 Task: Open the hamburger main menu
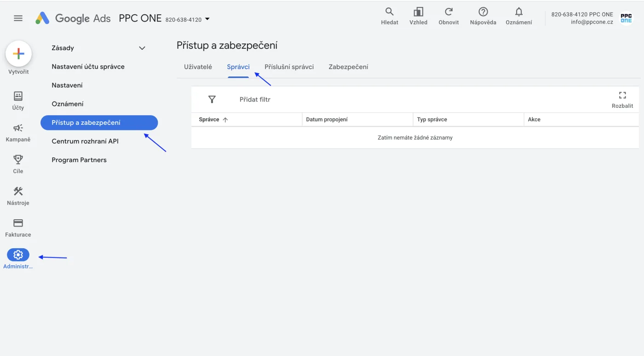(18, 18)
